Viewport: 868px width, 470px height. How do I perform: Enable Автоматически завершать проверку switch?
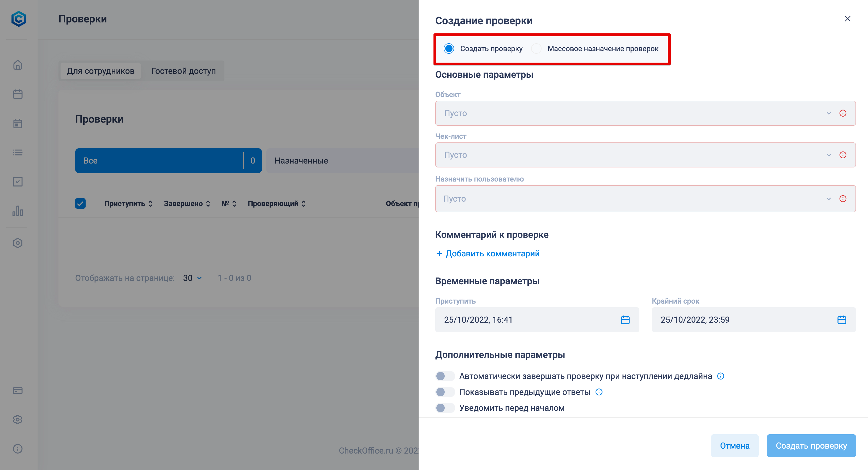(445, 376)
